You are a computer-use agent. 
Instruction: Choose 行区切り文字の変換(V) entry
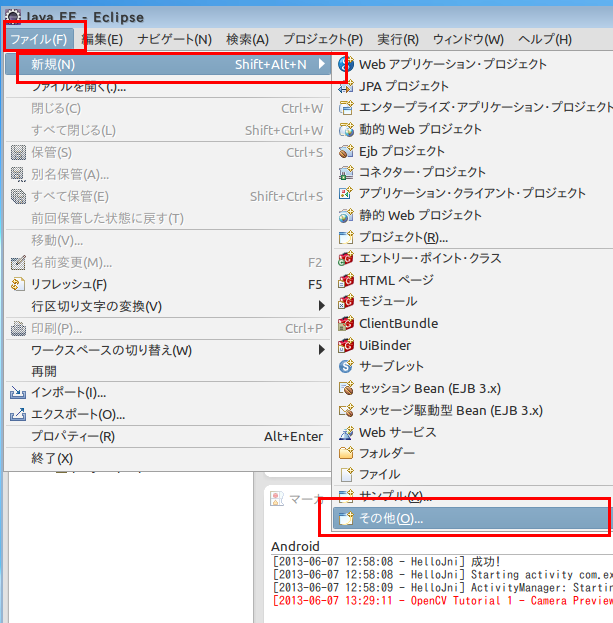168,306
